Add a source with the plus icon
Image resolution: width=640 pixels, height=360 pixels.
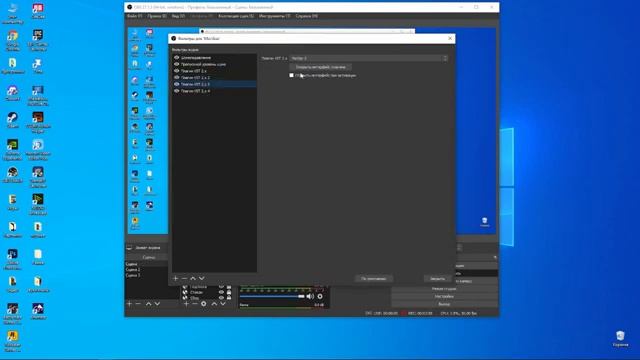pos(186,304)
